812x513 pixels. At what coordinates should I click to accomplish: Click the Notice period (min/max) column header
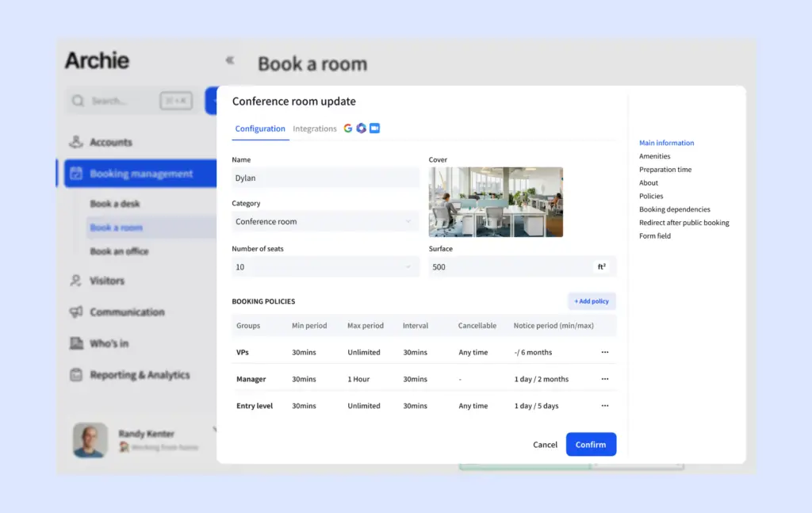[553, 326]
